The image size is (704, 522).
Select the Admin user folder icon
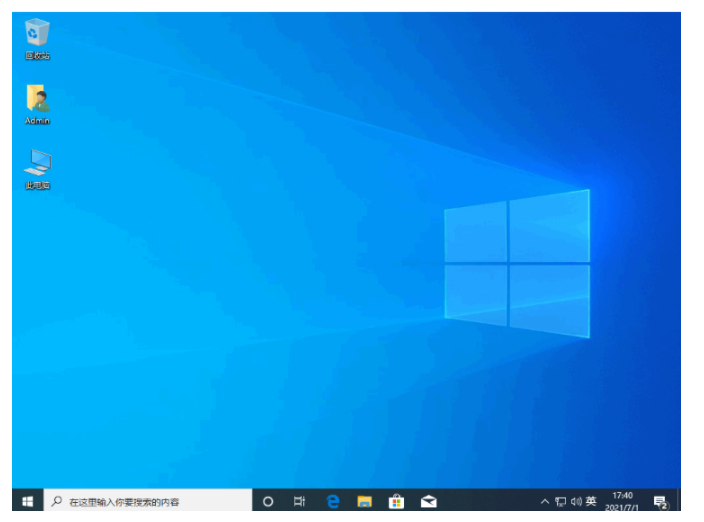pyautogui.click(x=37, y=99)
